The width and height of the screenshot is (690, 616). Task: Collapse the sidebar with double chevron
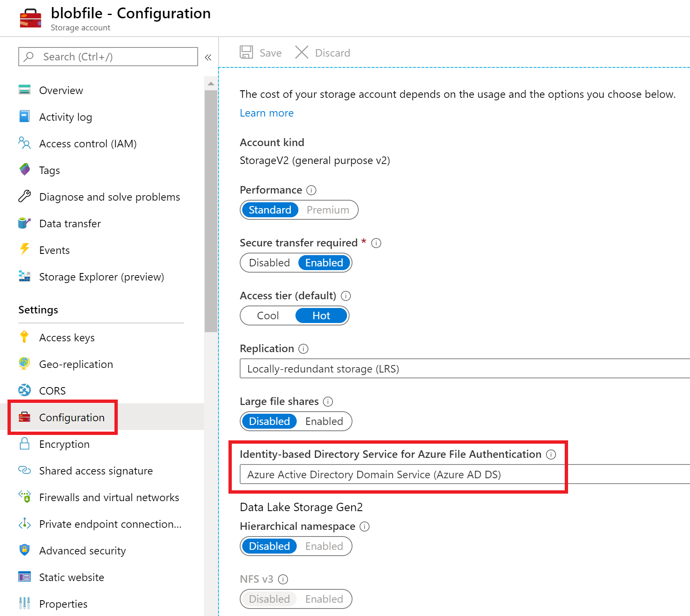[208, 57]
